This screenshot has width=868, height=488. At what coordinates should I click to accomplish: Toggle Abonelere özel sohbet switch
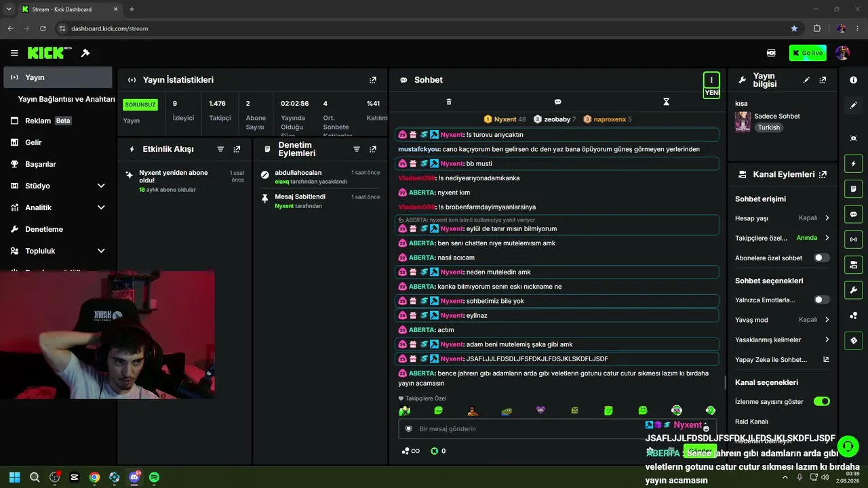point(822,258)
